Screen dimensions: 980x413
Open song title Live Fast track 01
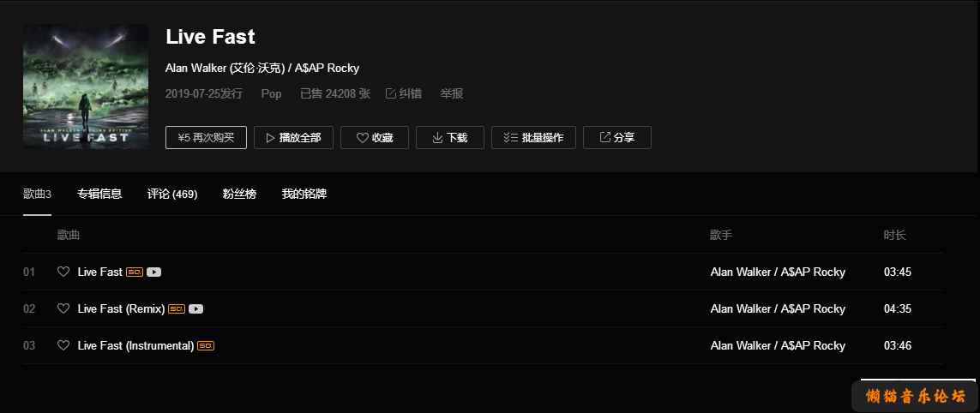tap(100, 272)
